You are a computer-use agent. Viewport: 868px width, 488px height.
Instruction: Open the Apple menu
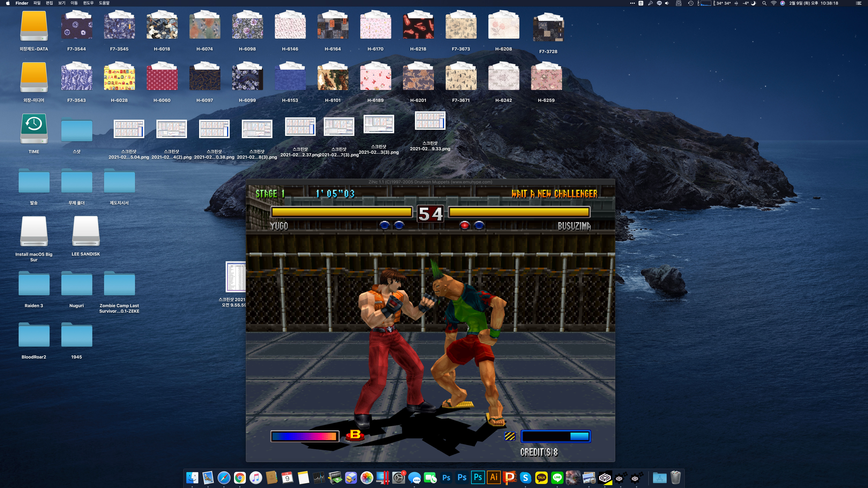click(x=8, y=3)
